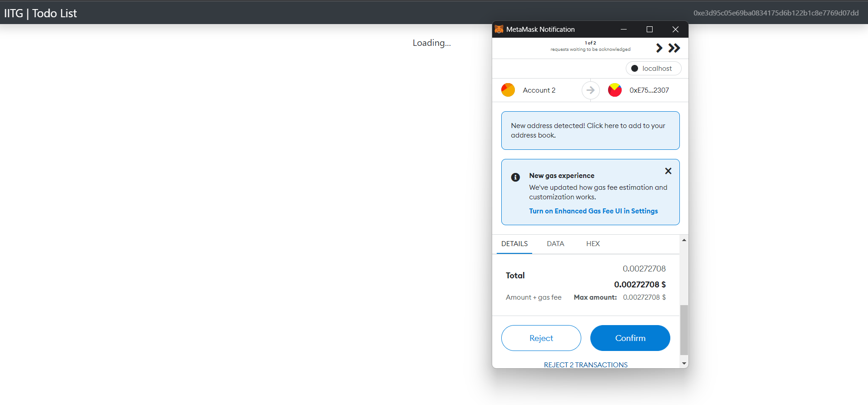Click 'Amount + gas fee' label

coord(534,297)
